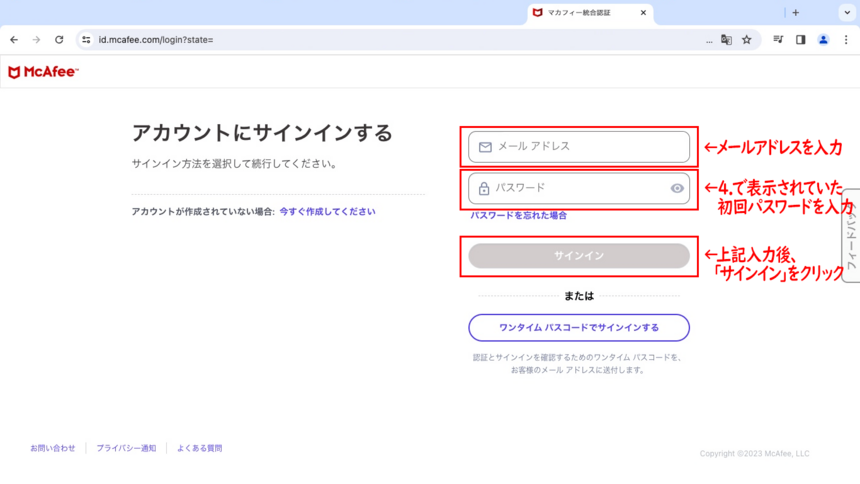The image size is (860, 484).
Task: Click ワンタイム パスコードでサインインする button
Action: [x=579, y=328]
